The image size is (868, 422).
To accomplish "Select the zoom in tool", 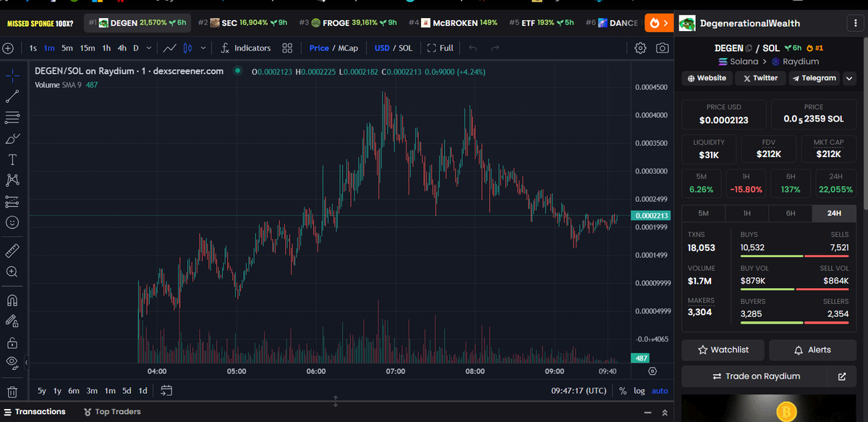I will tap(12, 271).
